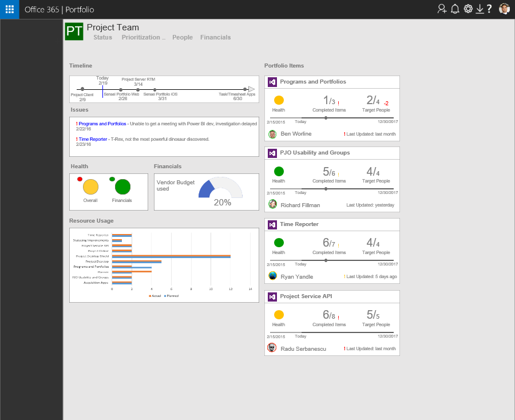The height and width of the screenshot is (420, 515).
Task: Click progress marker on PJO Usability timeline
Action: pos(326,189)
